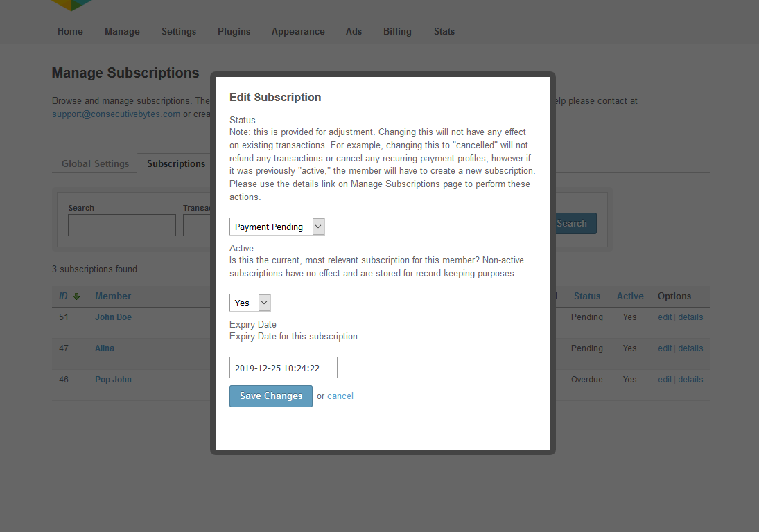Image resolution: width=759 pixels, height=532 pixels.
Task: Click the cancel link in dialog
Action: point(340,396)
